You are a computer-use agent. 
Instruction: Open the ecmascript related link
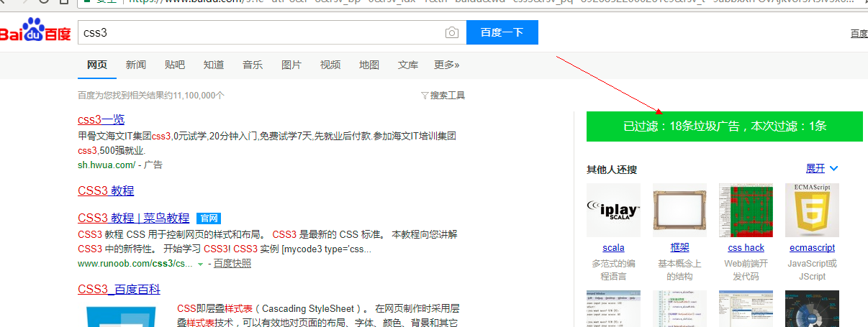point(812,247)
